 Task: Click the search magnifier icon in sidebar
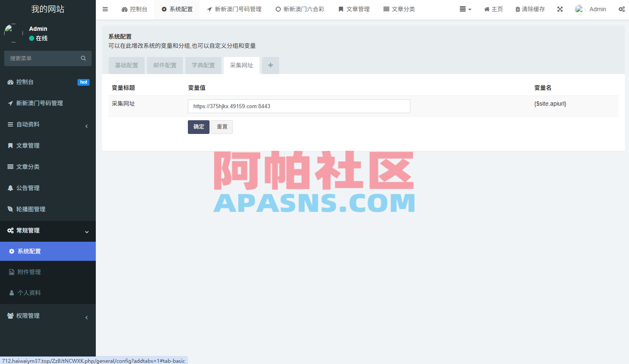[x=83, y=58]
